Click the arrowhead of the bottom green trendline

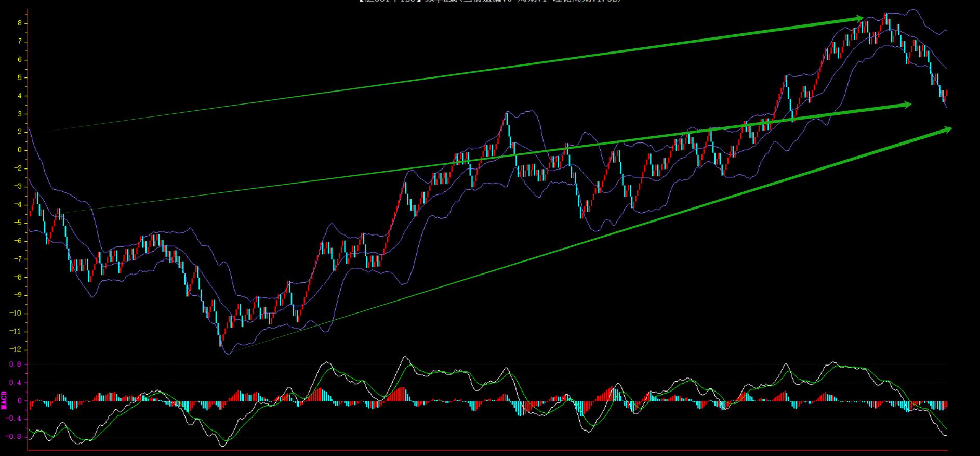point(947,129)
